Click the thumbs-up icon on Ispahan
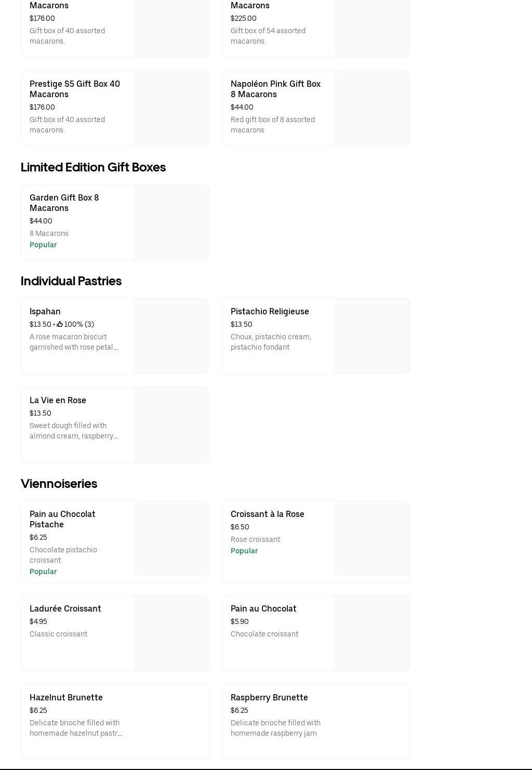Viewport: 532px width, 770px height. (x=60, y=324)
